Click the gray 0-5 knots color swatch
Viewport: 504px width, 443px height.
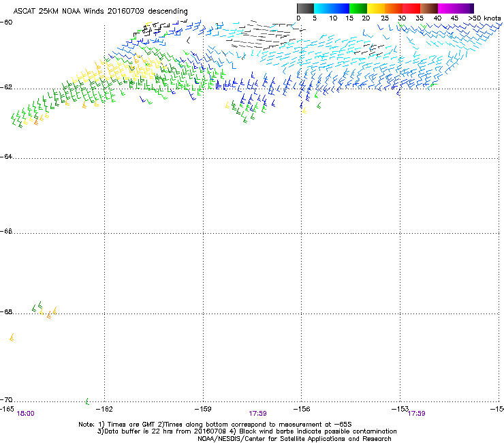tap(305, 8)
